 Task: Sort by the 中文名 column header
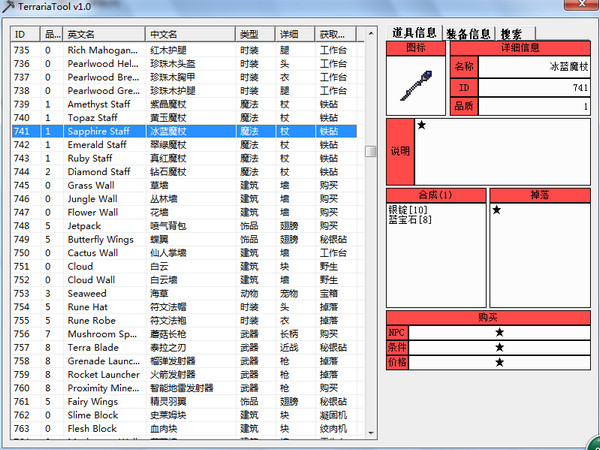tap(191, 34)
